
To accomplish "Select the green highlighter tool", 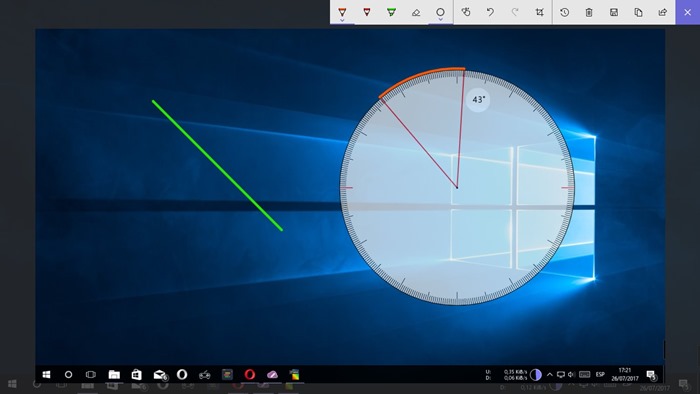I will point(392,12).
